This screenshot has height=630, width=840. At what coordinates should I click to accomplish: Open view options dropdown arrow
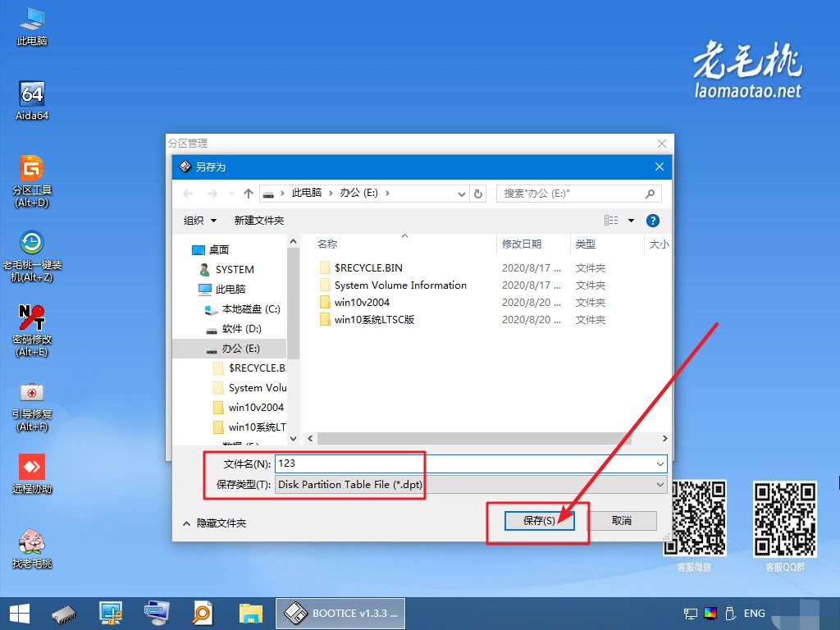click(x=631, y=220)
